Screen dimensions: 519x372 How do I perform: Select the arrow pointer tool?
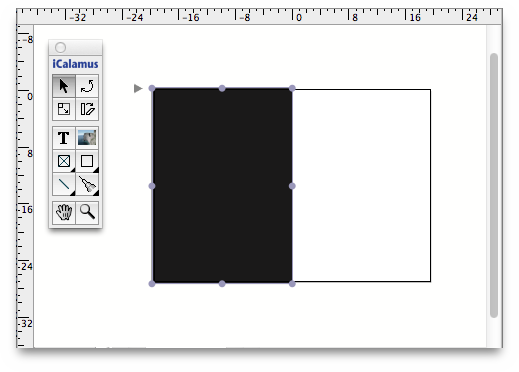[x=64, y=86]
